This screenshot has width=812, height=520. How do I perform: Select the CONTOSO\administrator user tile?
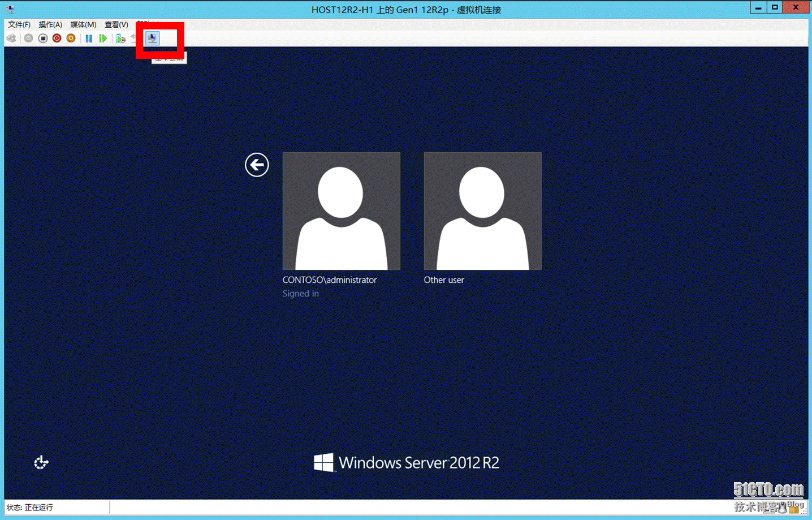click(342, 210)
